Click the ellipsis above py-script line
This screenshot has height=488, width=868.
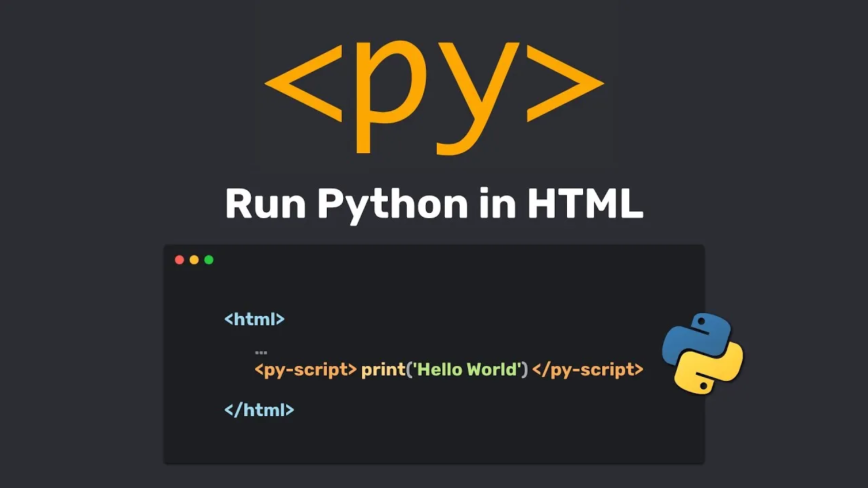point(261,352)
